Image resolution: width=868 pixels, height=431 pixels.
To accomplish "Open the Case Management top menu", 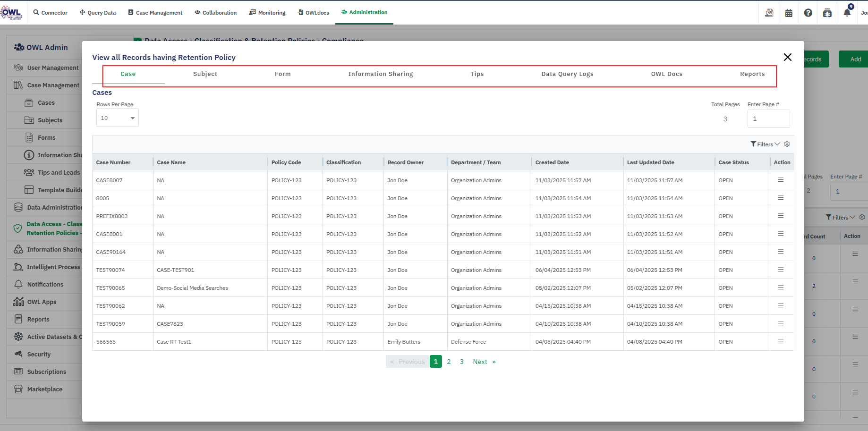I will tap(155, 13).
